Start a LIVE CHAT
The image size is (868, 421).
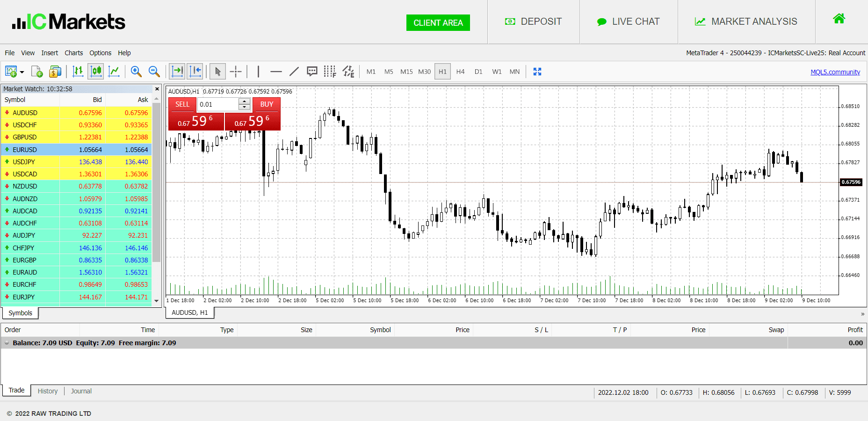click(628, 22)
